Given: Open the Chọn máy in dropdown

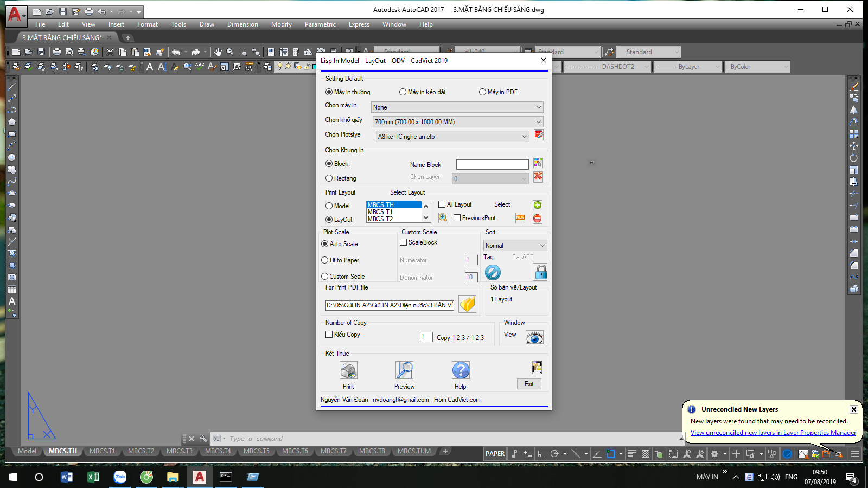Looking at the screenshot, I should 457,107.
